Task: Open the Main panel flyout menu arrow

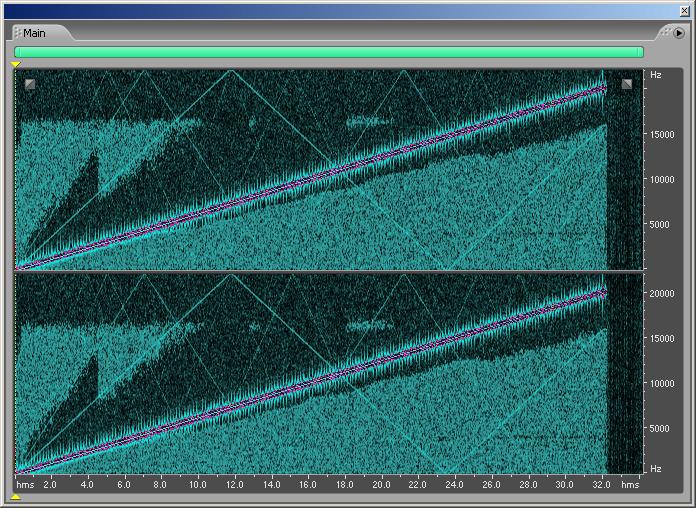Action: [679, 33]
